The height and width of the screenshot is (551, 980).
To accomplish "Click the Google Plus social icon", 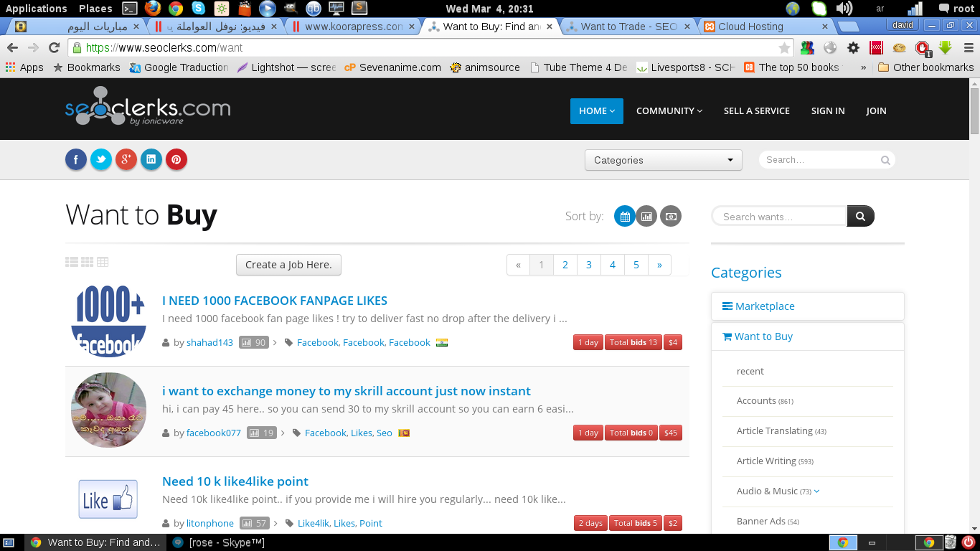I will pyautogui.click(x=126, y=159).
